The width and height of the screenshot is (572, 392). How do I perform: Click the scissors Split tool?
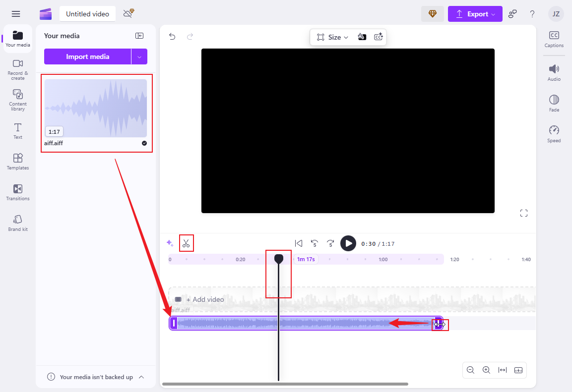[x=186, y=243]
